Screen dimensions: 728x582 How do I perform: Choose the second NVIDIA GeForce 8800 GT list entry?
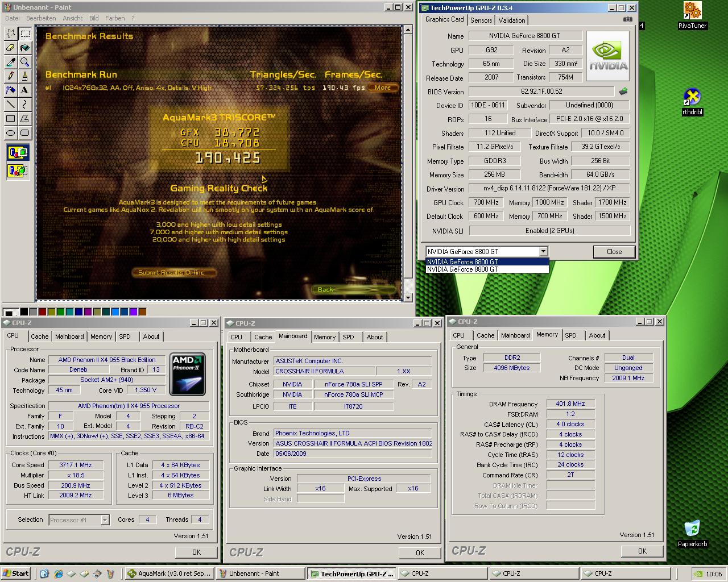487,269
